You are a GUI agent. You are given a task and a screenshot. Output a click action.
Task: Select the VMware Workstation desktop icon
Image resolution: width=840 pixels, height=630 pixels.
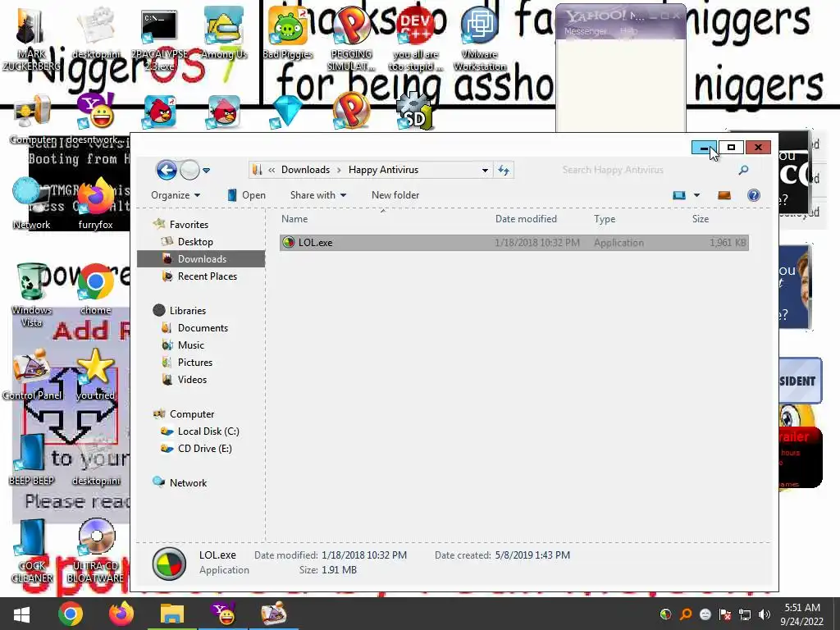point(479,38)
